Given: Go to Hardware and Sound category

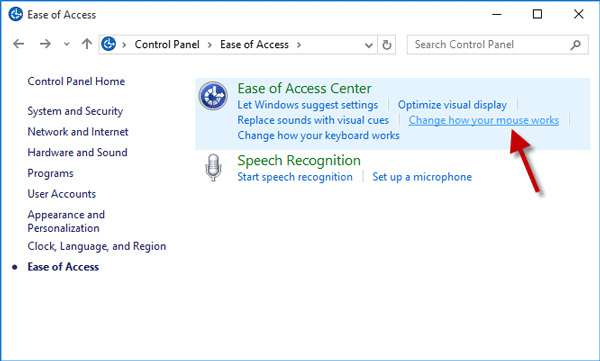Looking at the screenshot, I should (77, 152).
